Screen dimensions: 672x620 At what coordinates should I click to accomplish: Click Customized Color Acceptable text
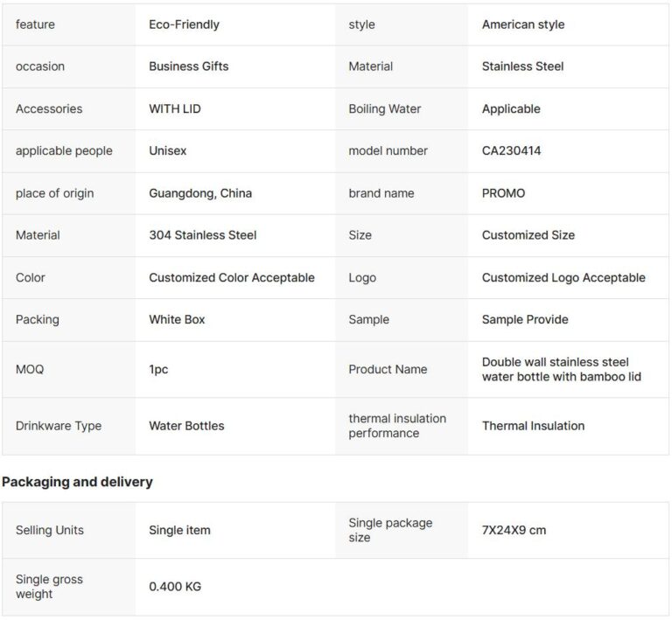click(x=231, y=277)
